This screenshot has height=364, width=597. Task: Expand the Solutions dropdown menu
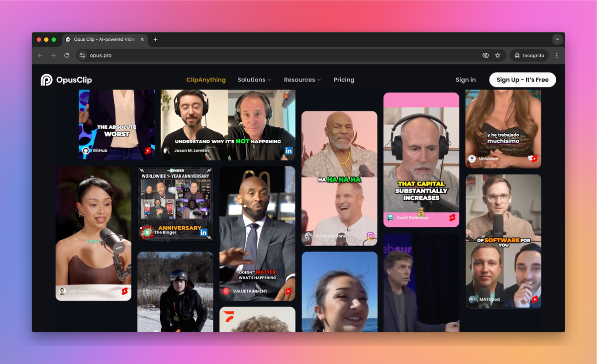[254, 80]
